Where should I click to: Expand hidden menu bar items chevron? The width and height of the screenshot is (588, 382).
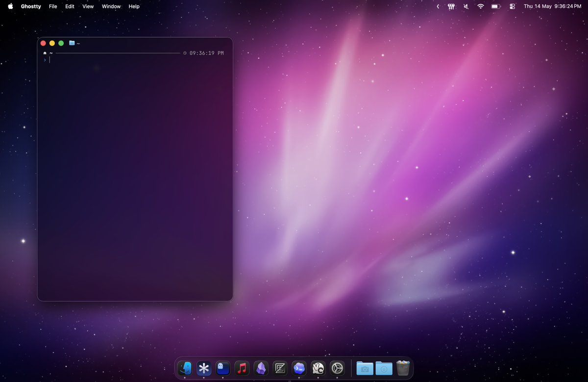pos(438,6)
